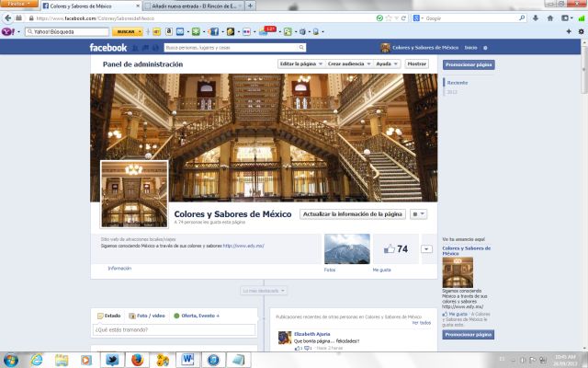This screenshot has height=368, width=588.
Task: Click the ad preview thumbnail in sidebar
Action: click(x=458, y=272)
